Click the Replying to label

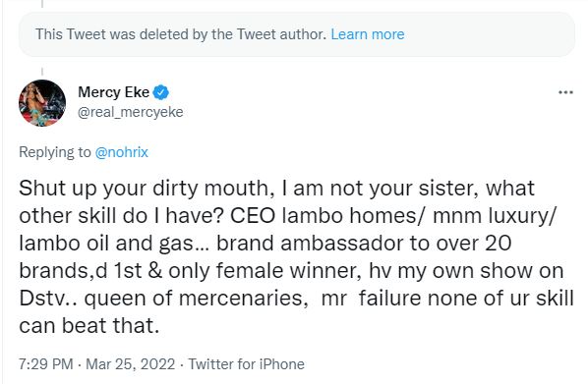pos(55,152)
